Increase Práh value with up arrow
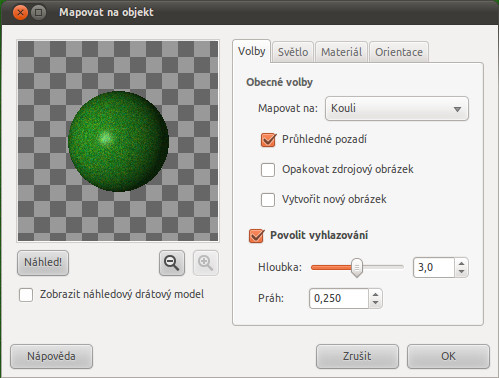The height and width of the screenshot is (378, 499). [x=376, y=294]
